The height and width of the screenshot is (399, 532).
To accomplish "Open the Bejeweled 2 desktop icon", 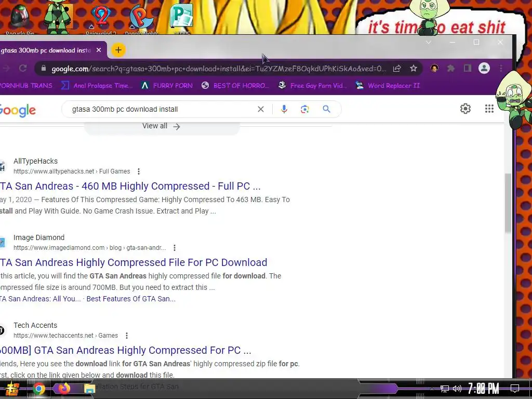I will point(101,19).
